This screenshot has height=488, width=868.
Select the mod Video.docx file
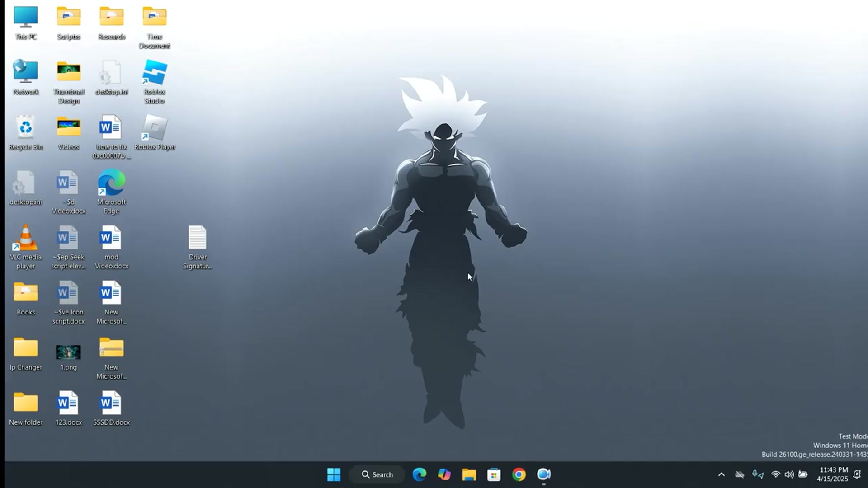click(x=112, y=248)
